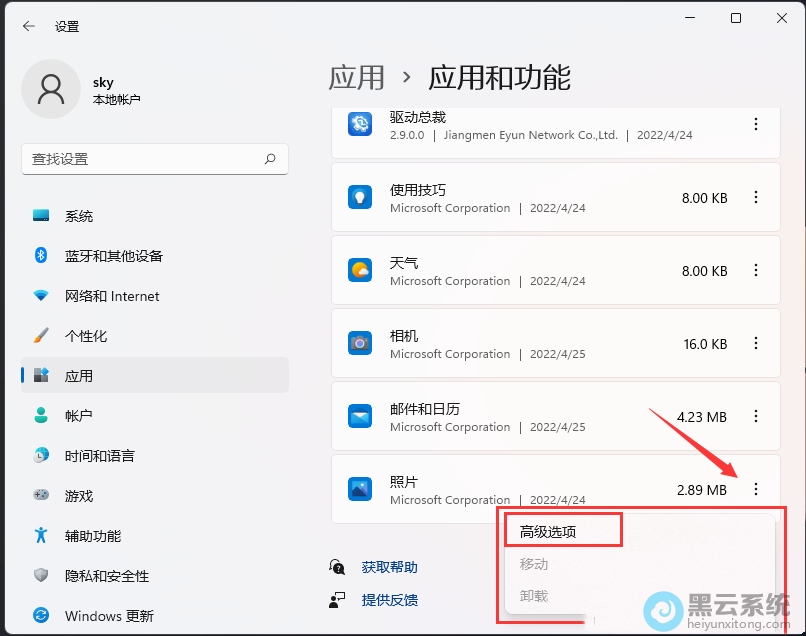Click the 查找设置 search box
The height and width of the screenshot is (636, 806).
pos(145,159)
